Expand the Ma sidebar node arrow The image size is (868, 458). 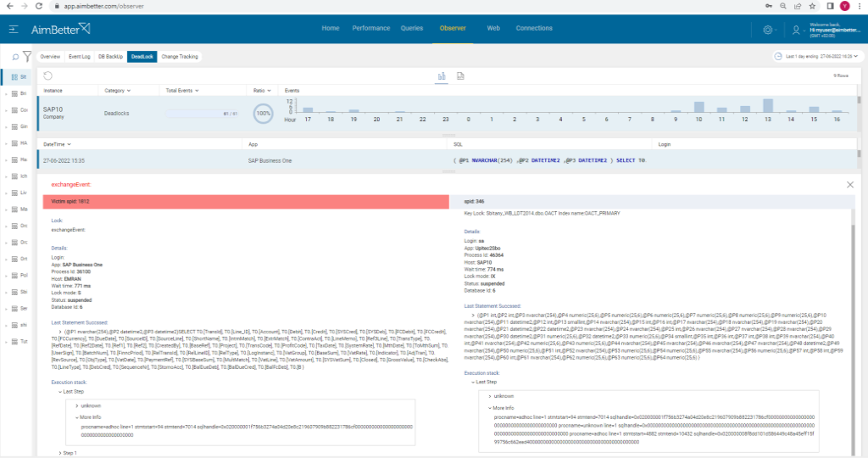tap(6, 209)
